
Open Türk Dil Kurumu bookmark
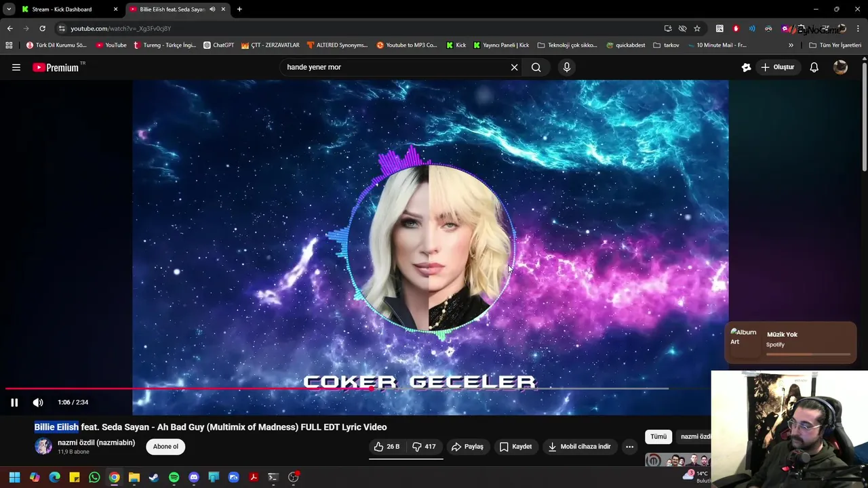56,45
